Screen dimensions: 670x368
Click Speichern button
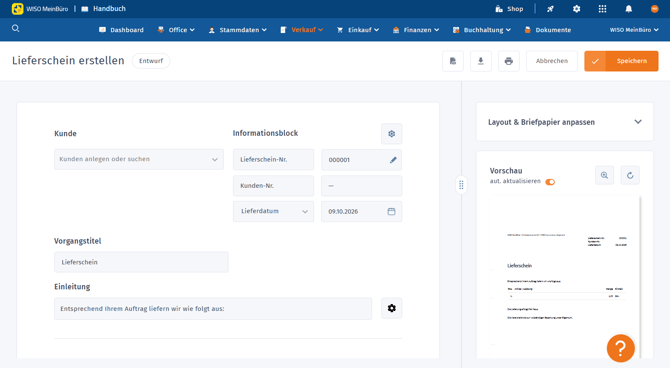(x=621, y=61)
